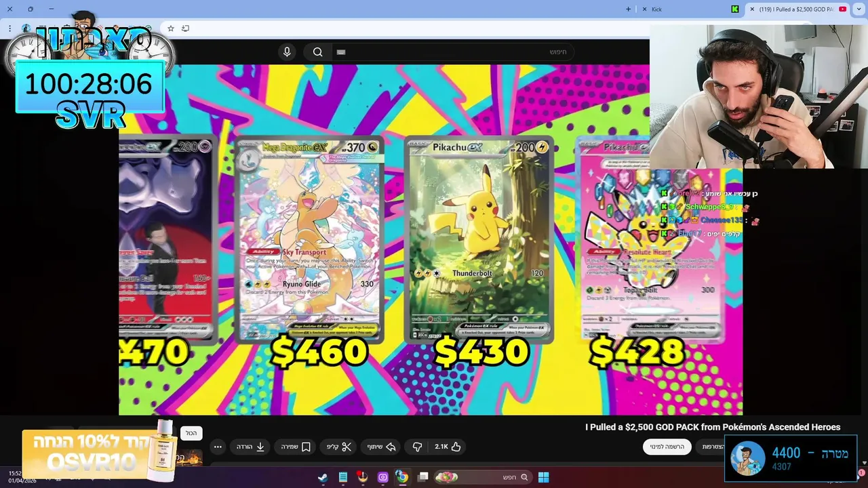This screenshot has width=868, height=488.
Task: Open the purple camera app on taskbar
Action: tap(382, 477)
